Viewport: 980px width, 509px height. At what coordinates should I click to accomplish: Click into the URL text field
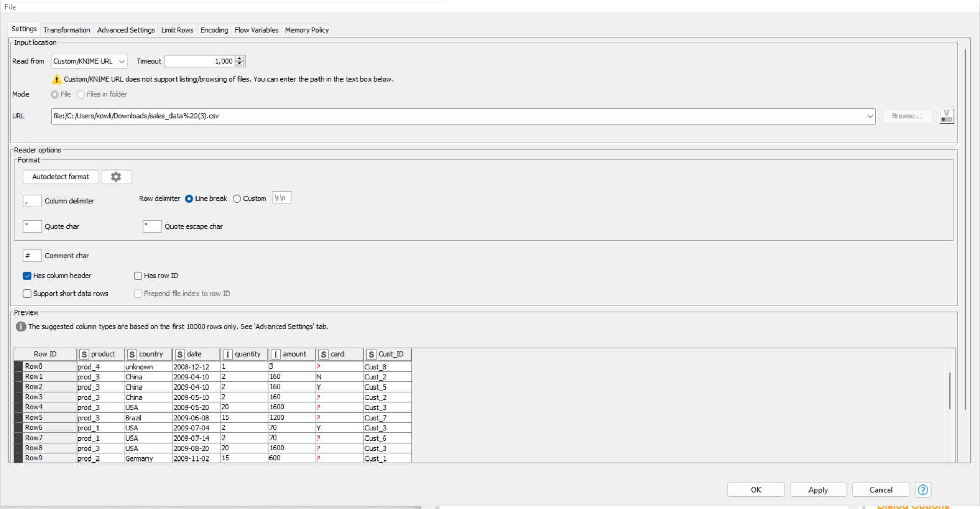point(458,116)
